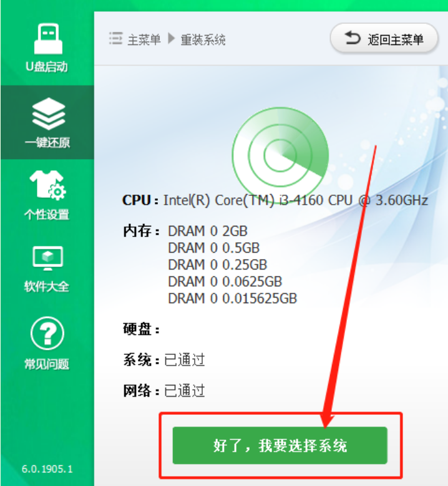Open the U盘启动 USB boot icon
Screen dimensions: 448x486
tap(48, 39)
